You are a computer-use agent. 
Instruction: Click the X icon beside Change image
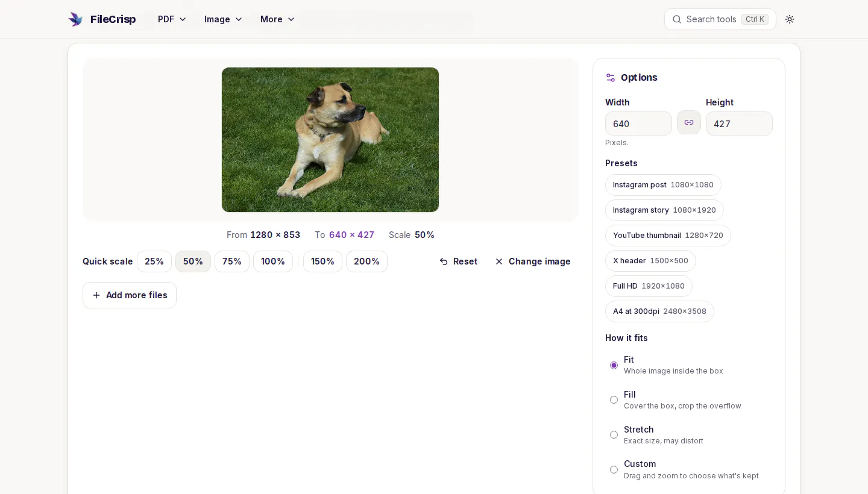(x=499, y=261)
